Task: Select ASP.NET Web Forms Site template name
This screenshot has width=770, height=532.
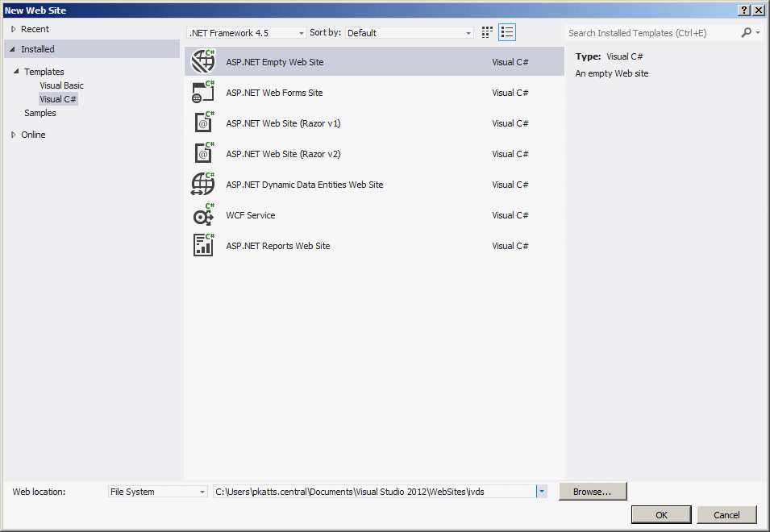Action: (274, 93)
